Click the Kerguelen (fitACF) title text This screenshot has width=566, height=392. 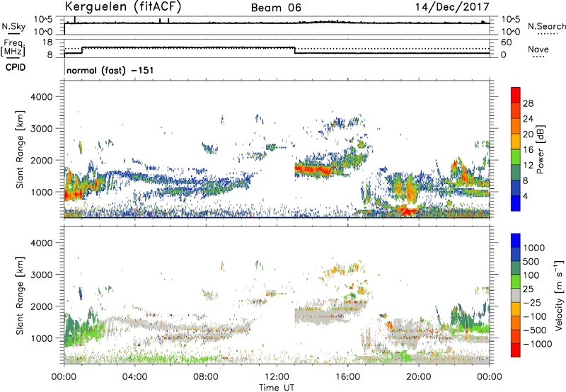click(x=122, y=7)
